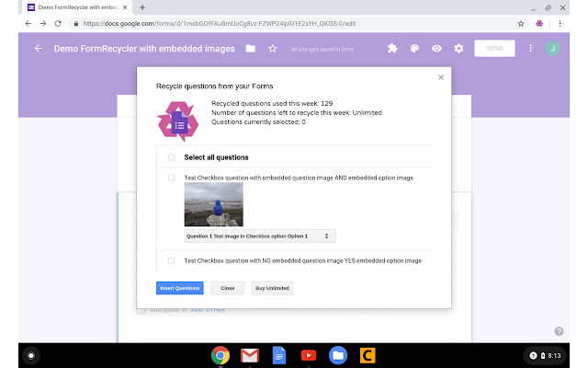Open the folder move icon

click(x=251, y=49)
